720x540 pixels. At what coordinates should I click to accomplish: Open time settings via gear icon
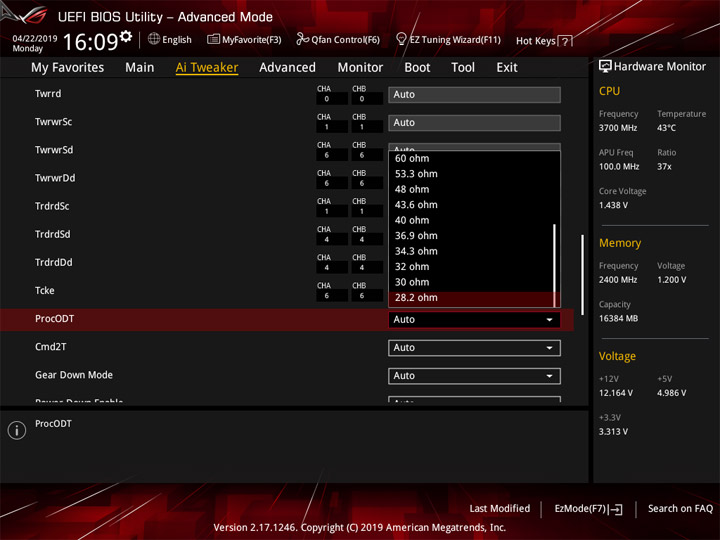(x=126, y=36)
